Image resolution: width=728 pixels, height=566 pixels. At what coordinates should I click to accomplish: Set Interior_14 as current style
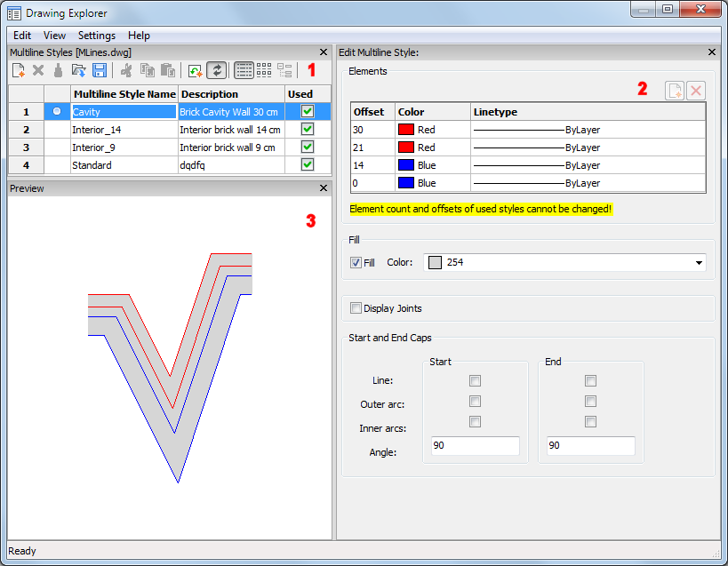[57, 130]
